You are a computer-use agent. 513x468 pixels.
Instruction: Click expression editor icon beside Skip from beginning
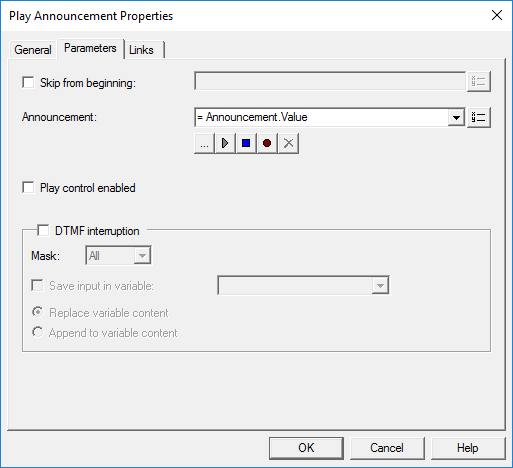click(479, 81)
